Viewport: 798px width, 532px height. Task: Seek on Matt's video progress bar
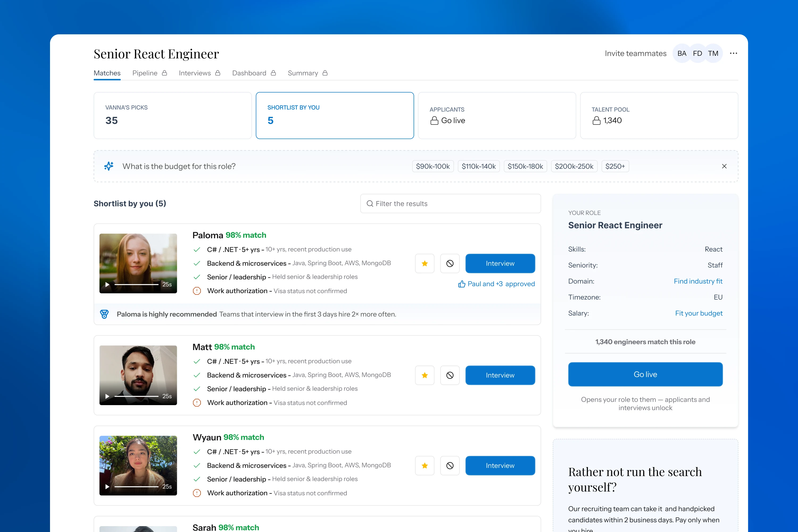click(x=136, y=396)
